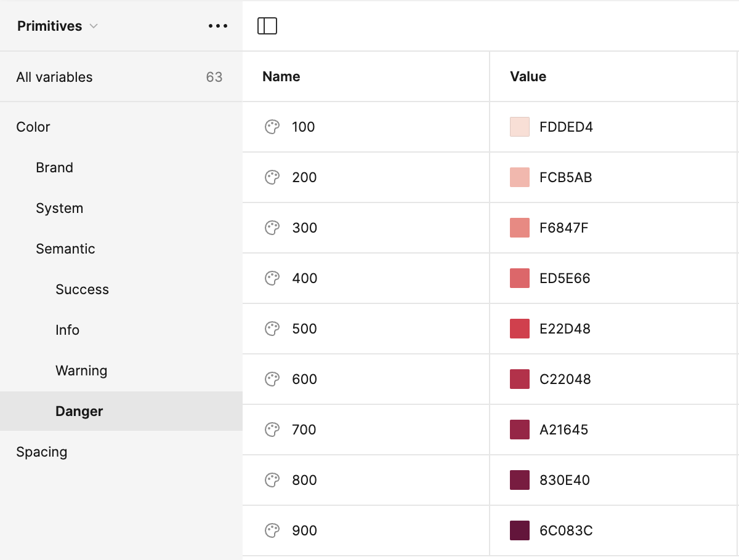
Task: Click the palette icon beside variable 200
Action: (272, 177)
